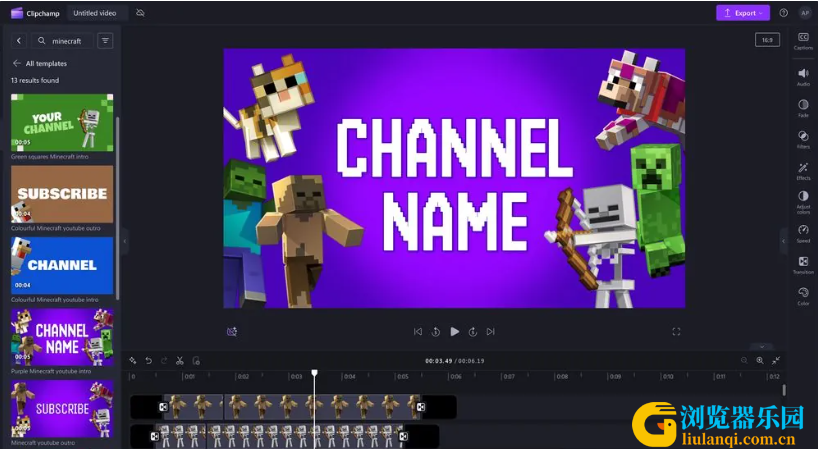Undo the last action
818x449 pixels.
point(149,360)
